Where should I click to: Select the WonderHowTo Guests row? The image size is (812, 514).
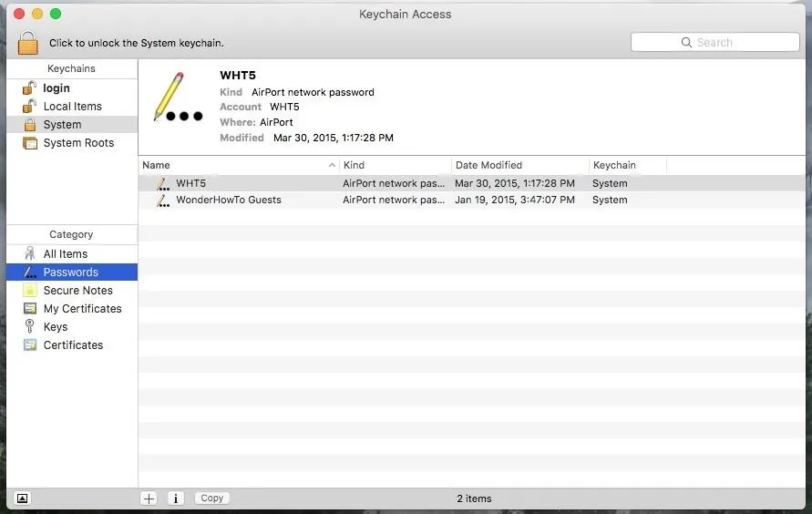(472, 200)
